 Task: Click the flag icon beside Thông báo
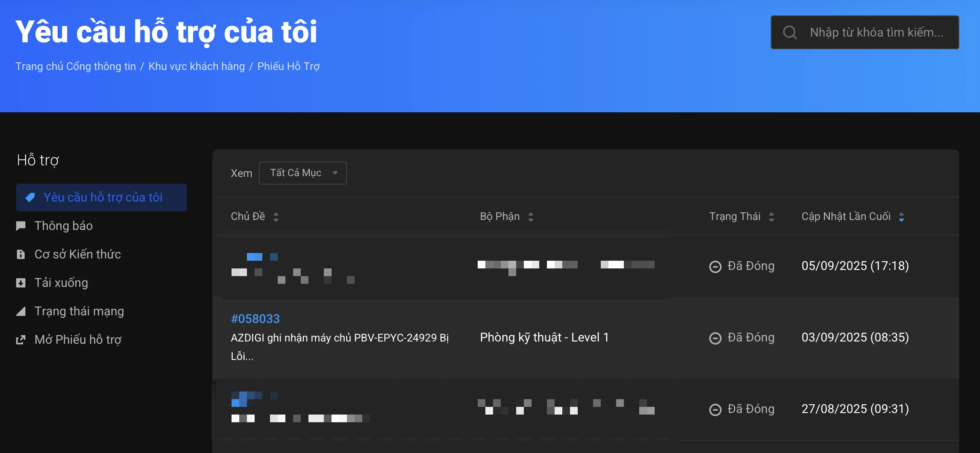coord(21,226)
